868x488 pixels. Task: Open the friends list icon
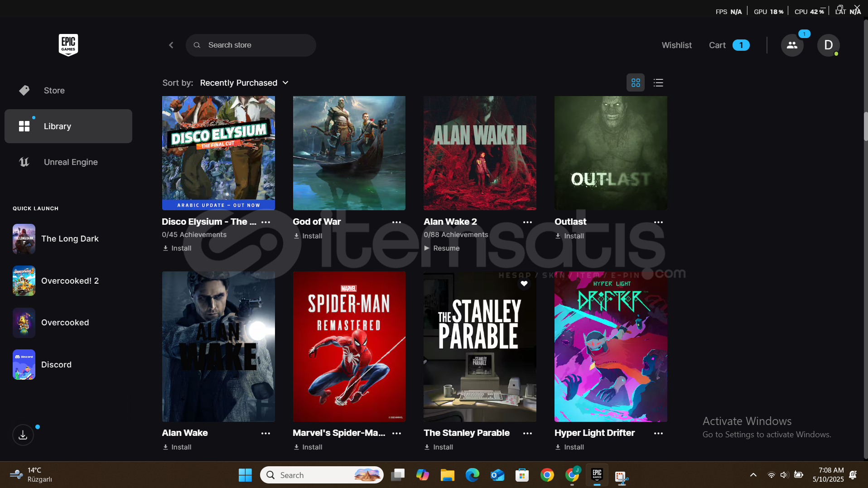click(792, 45)
